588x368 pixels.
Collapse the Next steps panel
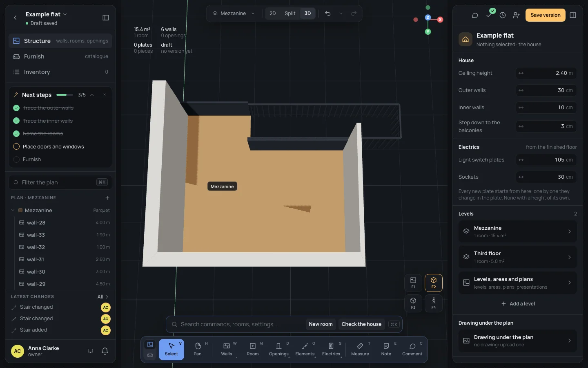[x=92, y=95]
